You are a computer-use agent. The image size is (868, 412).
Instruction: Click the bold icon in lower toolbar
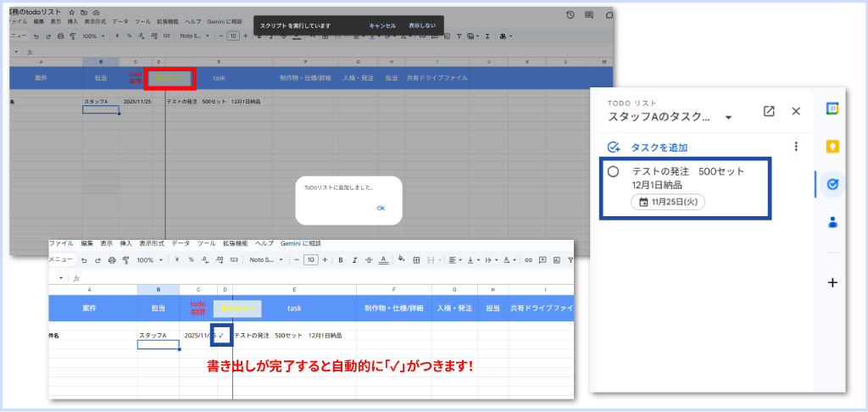click(340, 259)
